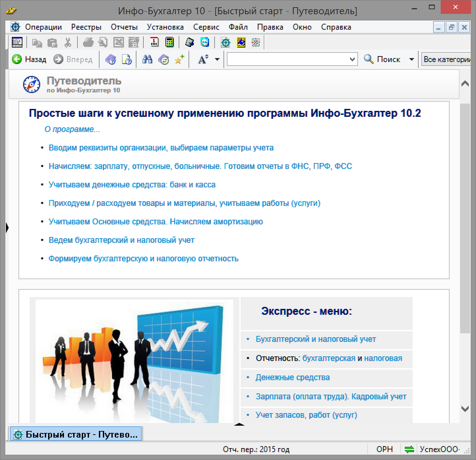Image resolution: width=476 pixels, height=460 pixels.
Task: Click the table/journal icon in top toolbar
Action: tap(17, 42)
